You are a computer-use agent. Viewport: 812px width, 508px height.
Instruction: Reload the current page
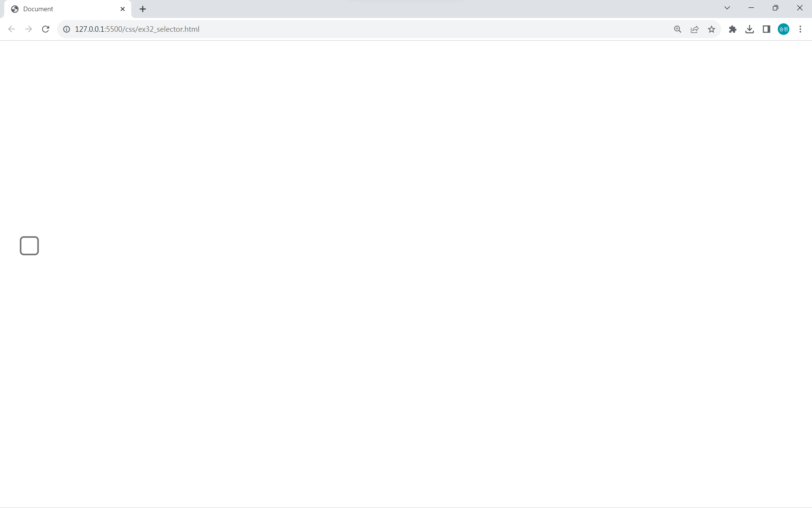46,29
